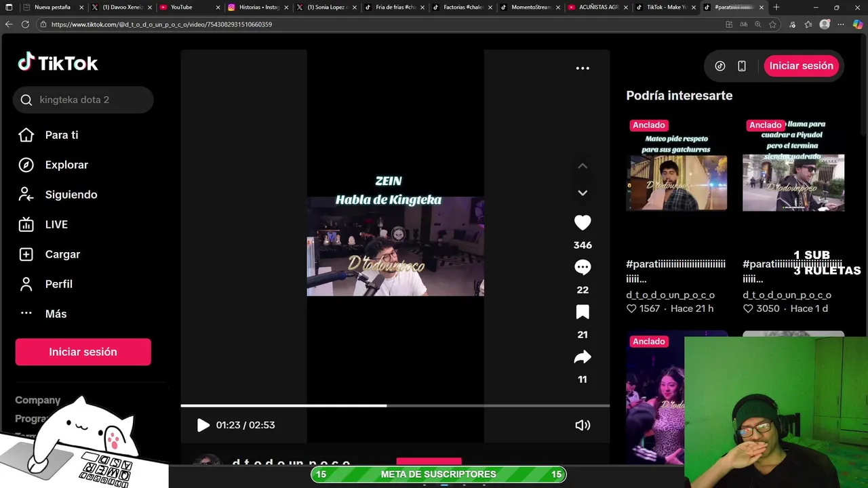Image resolution: width=868 pixels, height=488 pixels.
Task: Click the get app phone icon
Action: point(742,66)
